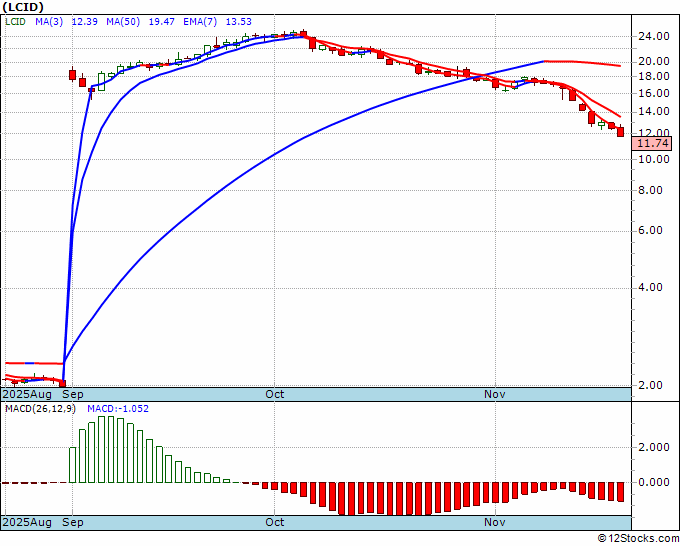Click the 11.74 current price tag
The image size is (680, 546).
click(x=652, y=143)
